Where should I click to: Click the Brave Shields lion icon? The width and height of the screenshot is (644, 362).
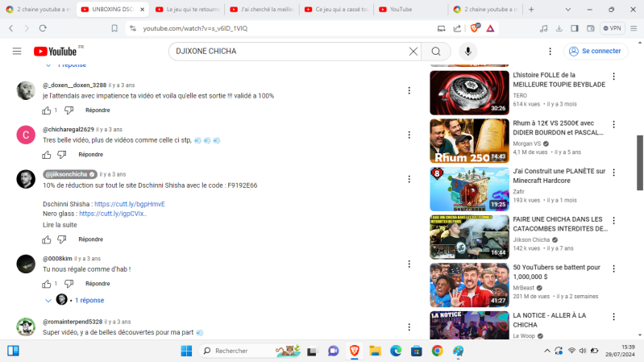click(x=475, y=28)
